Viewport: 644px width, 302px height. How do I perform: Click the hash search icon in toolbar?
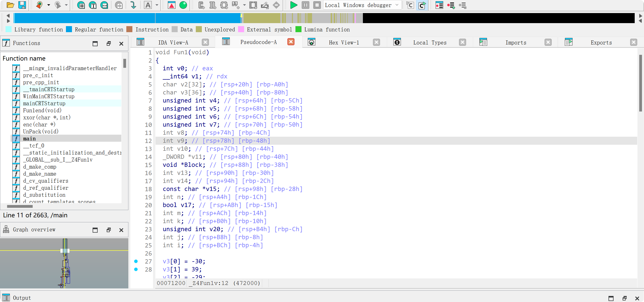(x=81, y=5)
